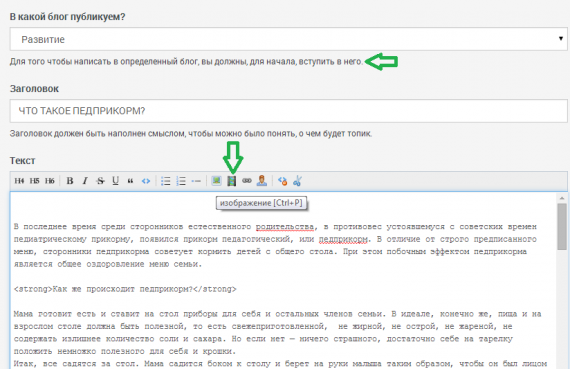This screenshot has height=369, width=570.
Task: Apply underline formatting
Action: (116, 181)
